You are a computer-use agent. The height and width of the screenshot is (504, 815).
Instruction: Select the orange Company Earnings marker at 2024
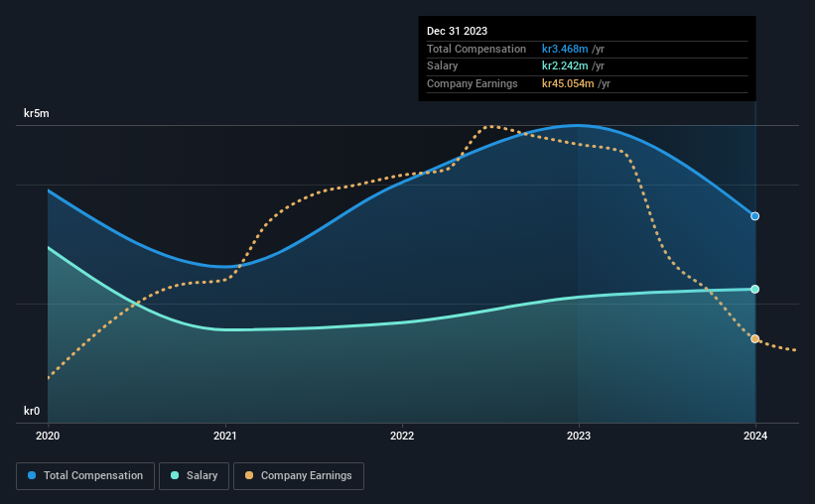(754, 338)
